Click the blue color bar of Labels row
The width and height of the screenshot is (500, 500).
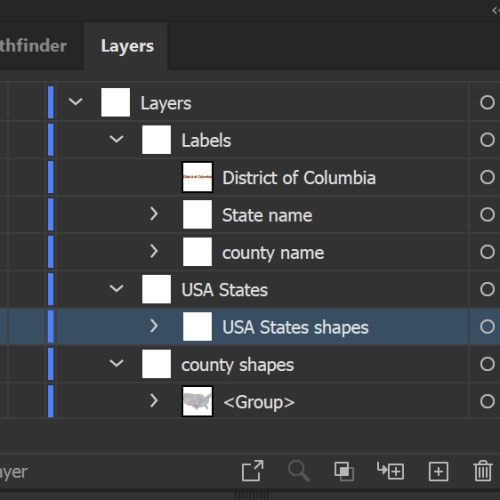tap(51, 140)
